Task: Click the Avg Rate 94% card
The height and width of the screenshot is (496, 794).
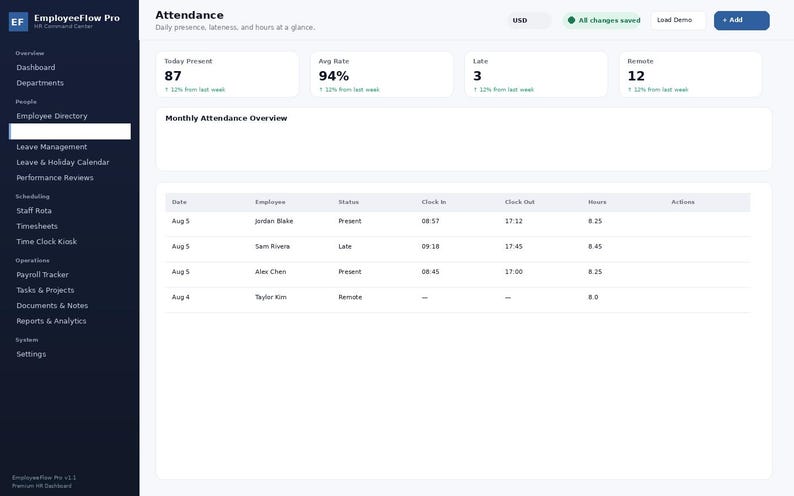Action: coord(382,74)
